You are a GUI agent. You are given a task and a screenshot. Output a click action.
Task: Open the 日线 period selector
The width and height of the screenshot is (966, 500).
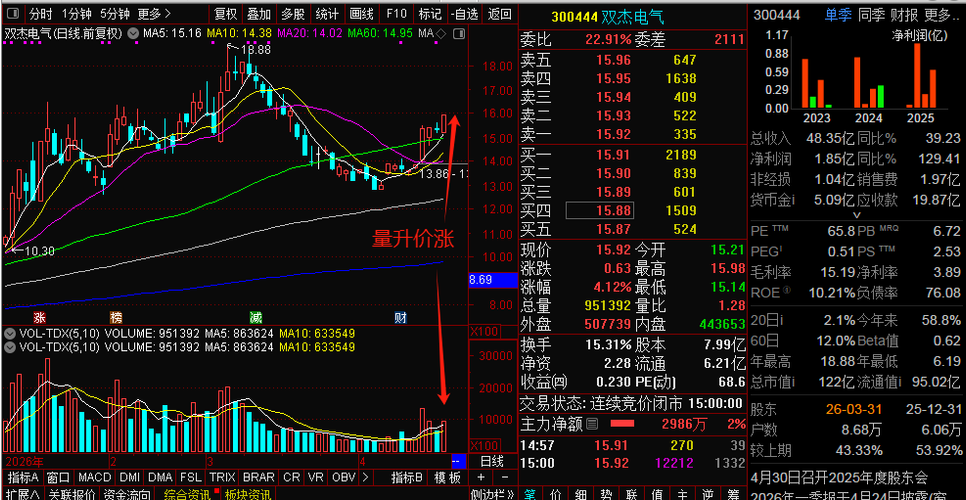pyautogui.click(x=492, y=461)
